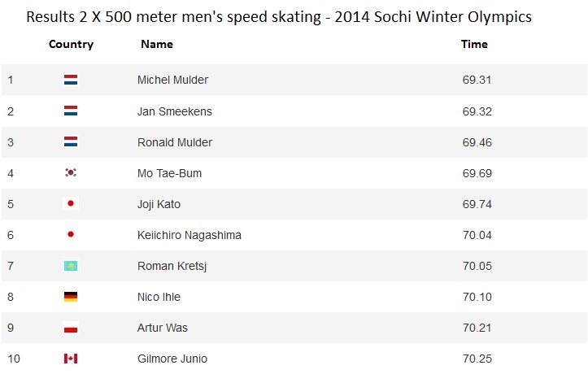588x374 pixels.
Task: Click rank number 7 in the table
Action: click(11, 266)
